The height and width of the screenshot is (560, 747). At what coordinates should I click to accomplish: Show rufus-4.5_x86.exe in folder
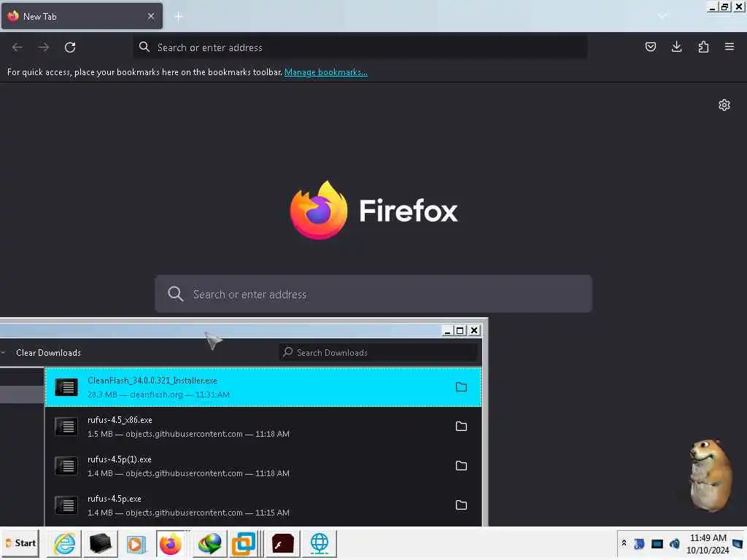click(x=461, y=426)
